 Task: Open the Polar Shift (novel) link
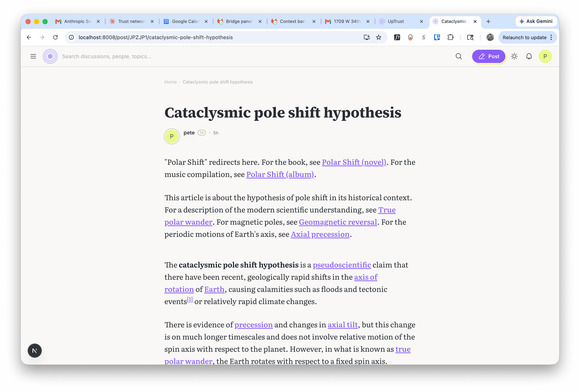(354, 162)
